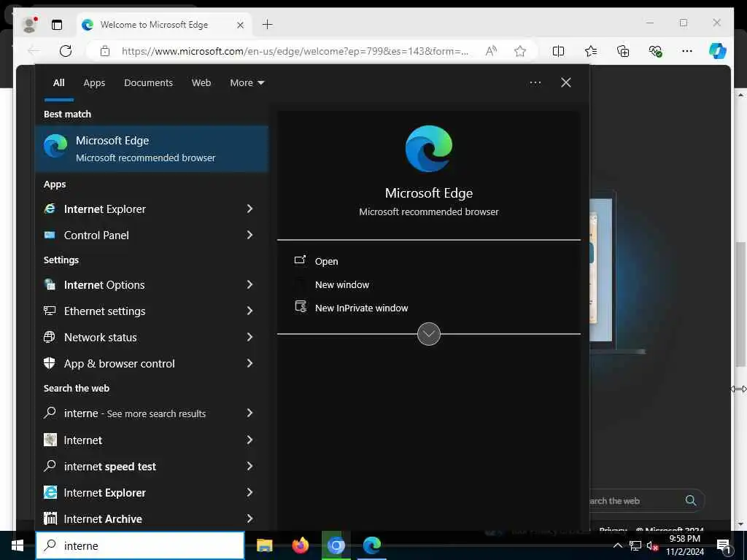Screen dimensions: 747x560
Task: Launch Firefox from taskbar
Action: click(300, 545)
